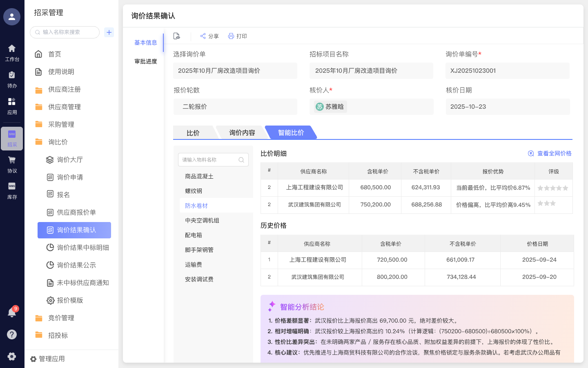Open the notifications bell with badge 9
Screen dimensions: 588x368
click(x=12, y=312)
